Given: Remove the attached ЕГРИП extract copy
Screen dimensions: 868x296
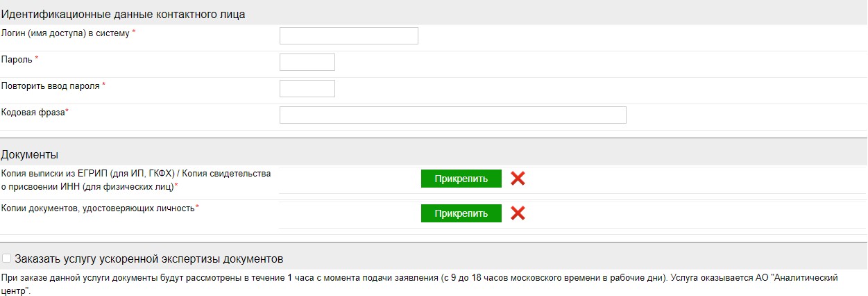Looking at the screenshot, I should [518, 179].
